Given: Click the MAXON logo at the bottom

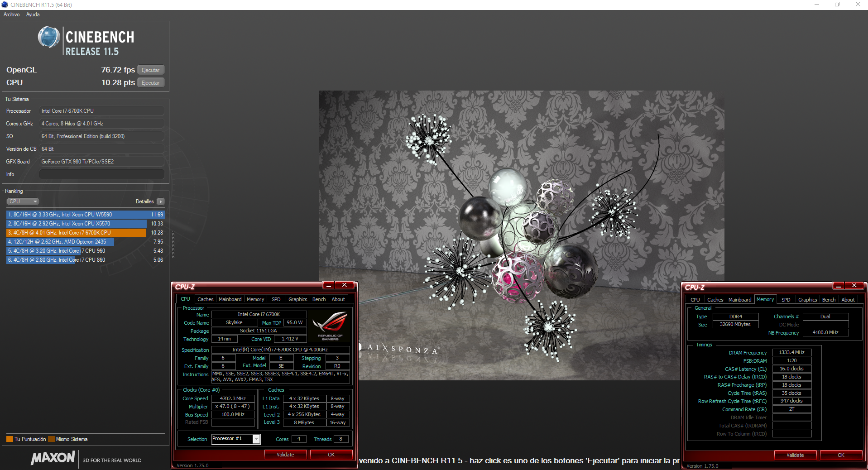Looking at the screenshot, I should [x=53, y=458].
